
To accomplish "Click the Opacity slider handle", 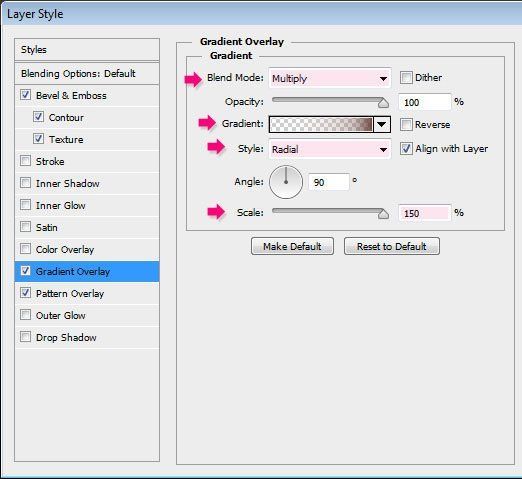I will (384, 103).
